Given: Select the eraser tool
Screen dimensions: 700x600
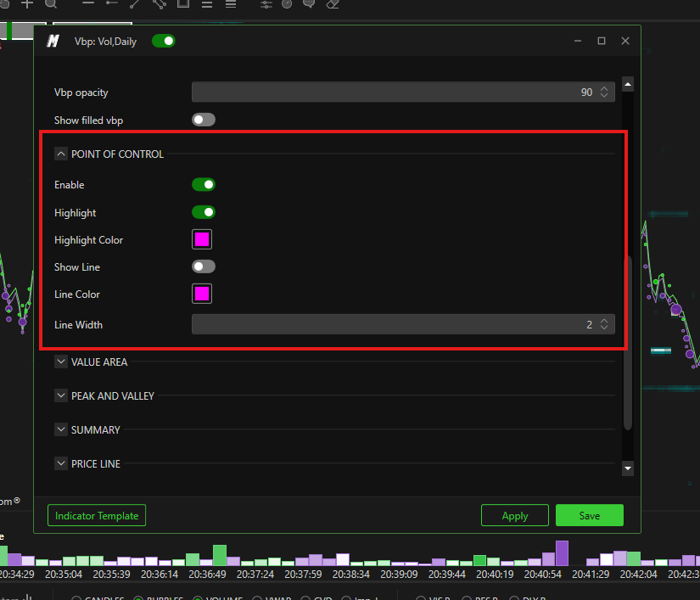Looking at the screenshot, I should [333, 4].
